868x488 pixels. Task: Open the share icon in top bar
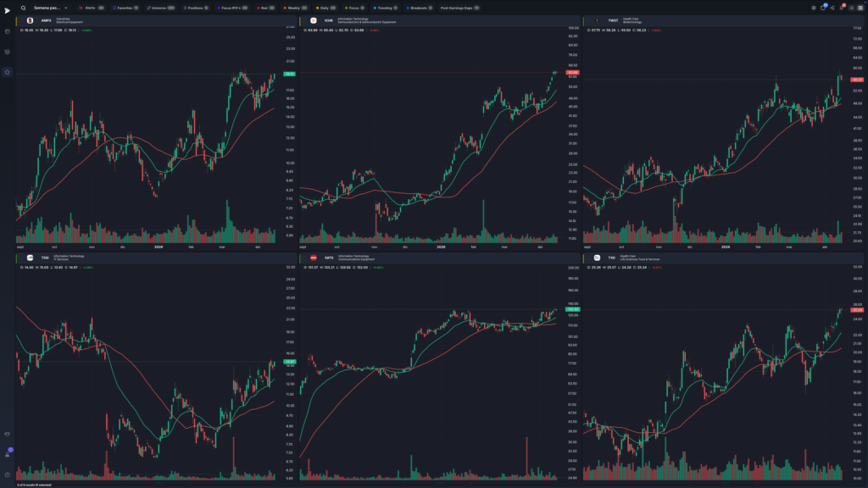[x=832, y=8]
